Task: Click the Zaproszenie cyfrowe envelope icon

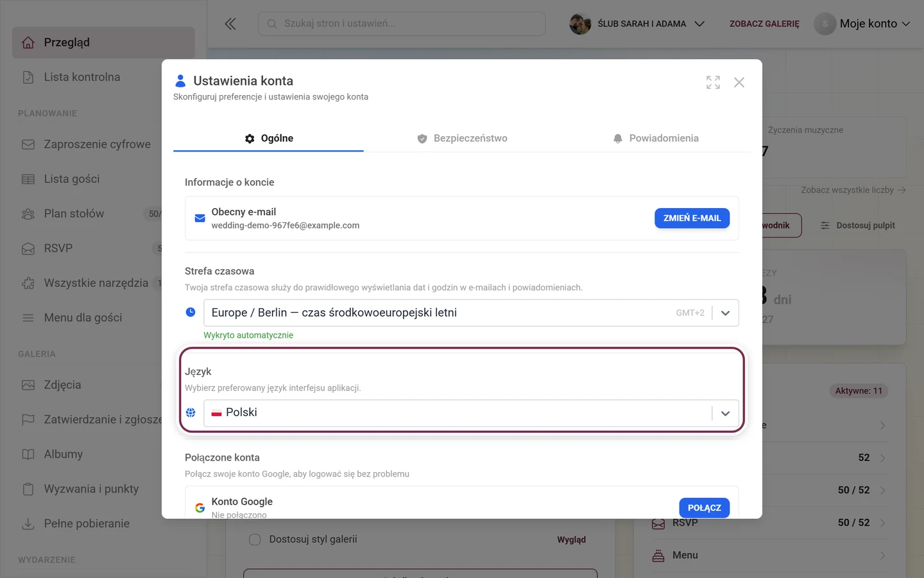Action: pos(28,144)
